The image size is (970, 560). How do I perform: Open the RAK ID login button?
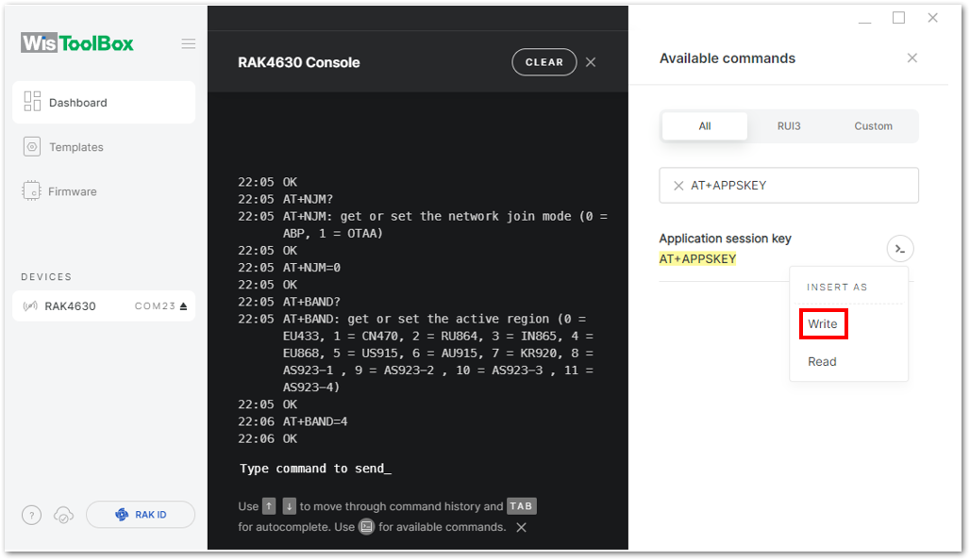tap(141, 514)
